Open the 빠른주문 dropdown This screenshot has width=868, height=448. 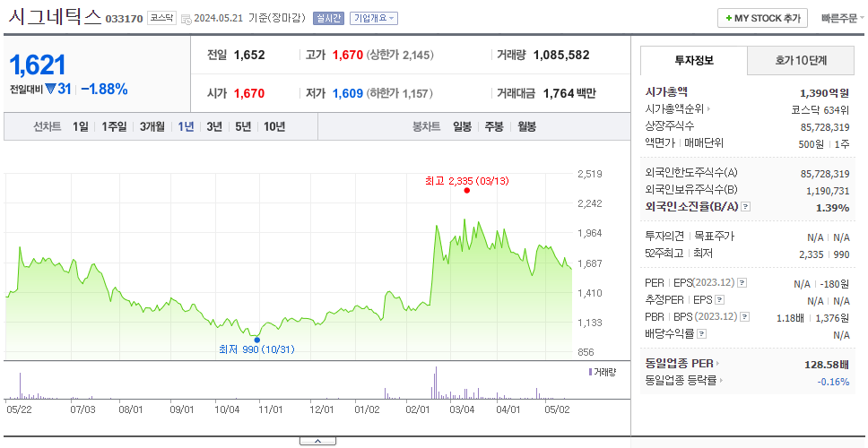(843, 18)
